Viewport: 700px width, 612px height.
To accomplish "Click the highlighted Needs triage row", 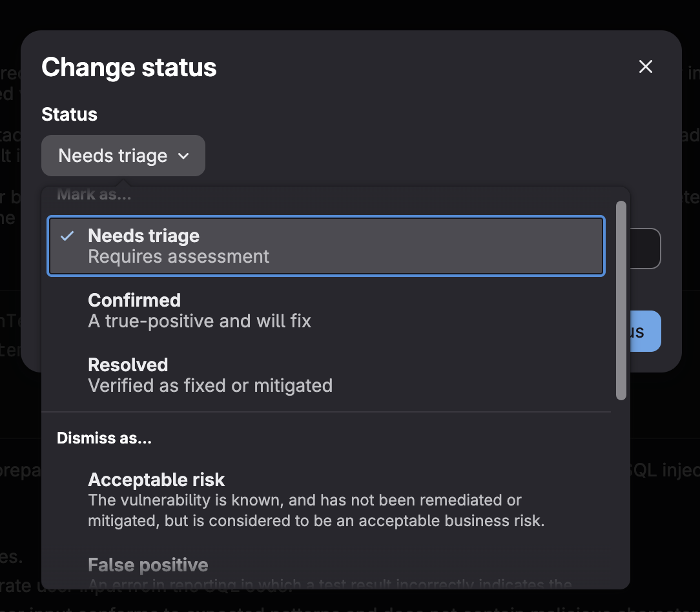I will click(325, 246).
